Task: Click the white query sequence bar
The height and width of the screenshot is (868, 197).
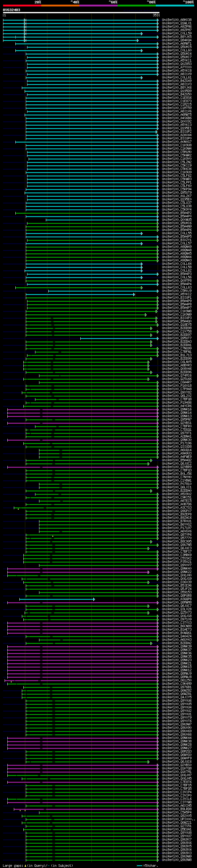Action: 81,12
